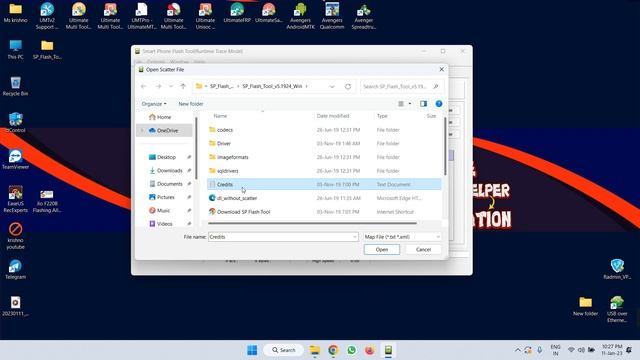
Task: Open dialog Help button
Action: pyautogui.click(x=439, y=104)
